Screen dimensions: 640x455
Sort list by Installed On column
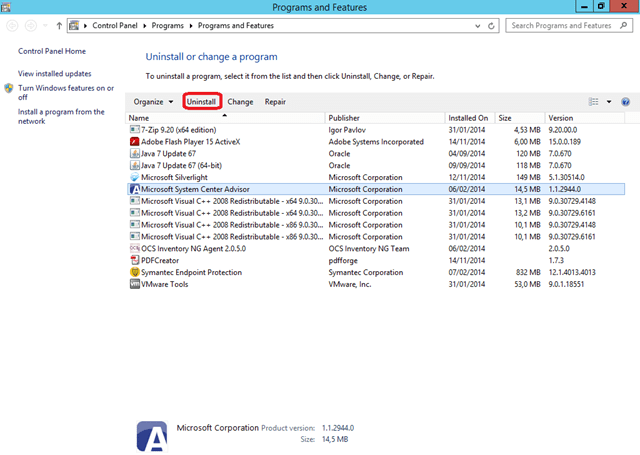[x=470, y=118]
